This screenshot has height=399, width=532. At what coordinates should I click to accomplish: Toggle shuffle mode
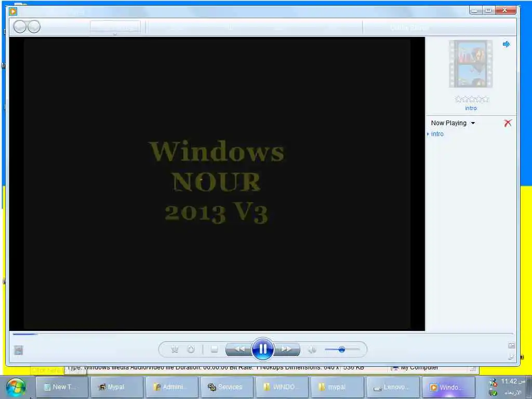tap(175, 349)
